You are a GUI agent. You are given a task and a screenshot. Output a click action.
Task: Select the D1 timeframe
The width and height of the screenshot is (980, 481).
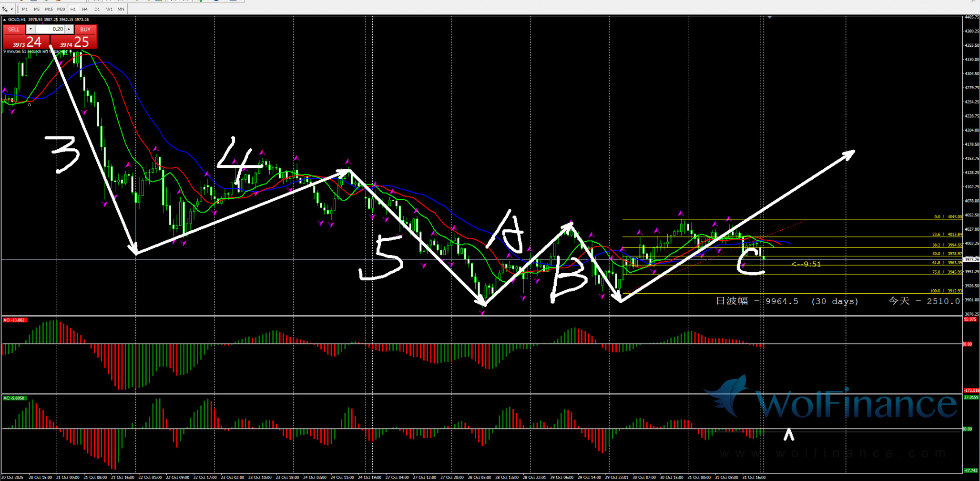pos(97,9)
